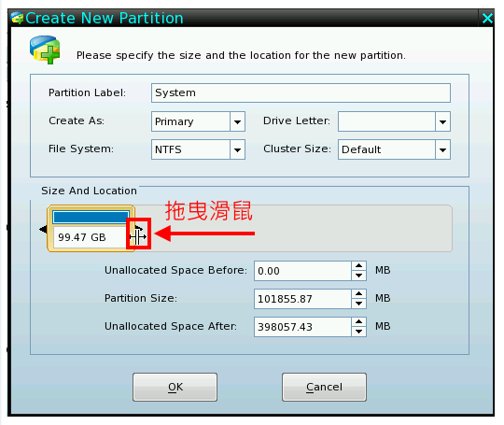Click the Partition Size input field
Viewport: 504px width, 425px height.
[302, 299]
